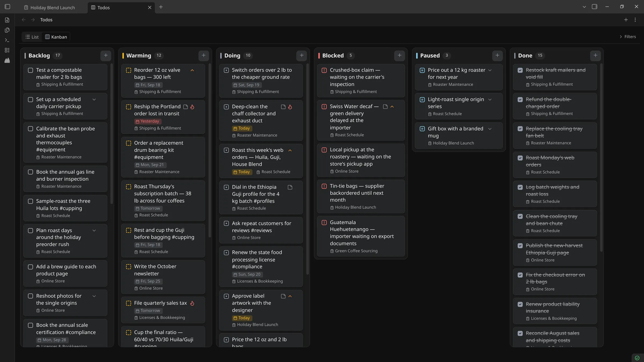Open the tab list dropdown chevron
This screenshot has height=362, width=644.
click(584, 7)
